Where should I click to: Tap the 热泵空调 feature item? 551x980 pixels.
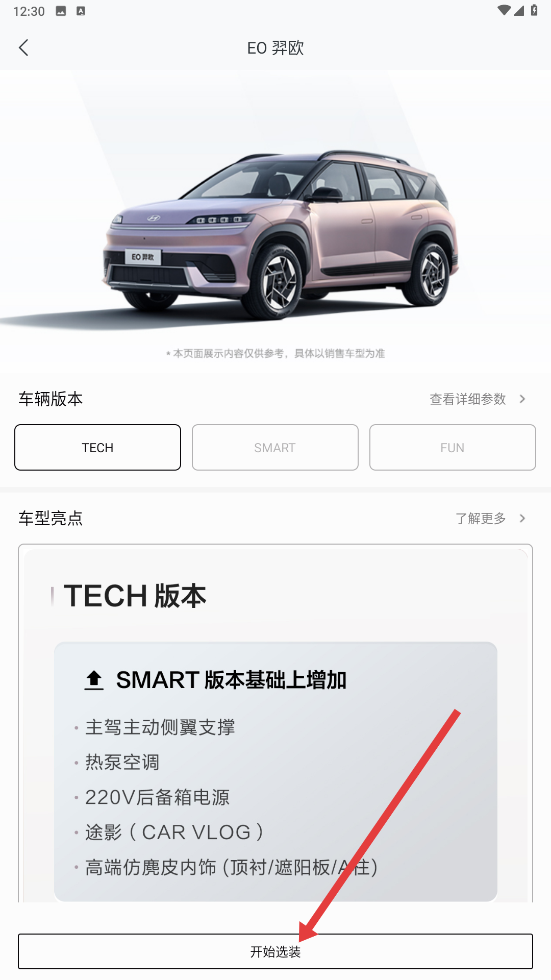pos(122,763)
